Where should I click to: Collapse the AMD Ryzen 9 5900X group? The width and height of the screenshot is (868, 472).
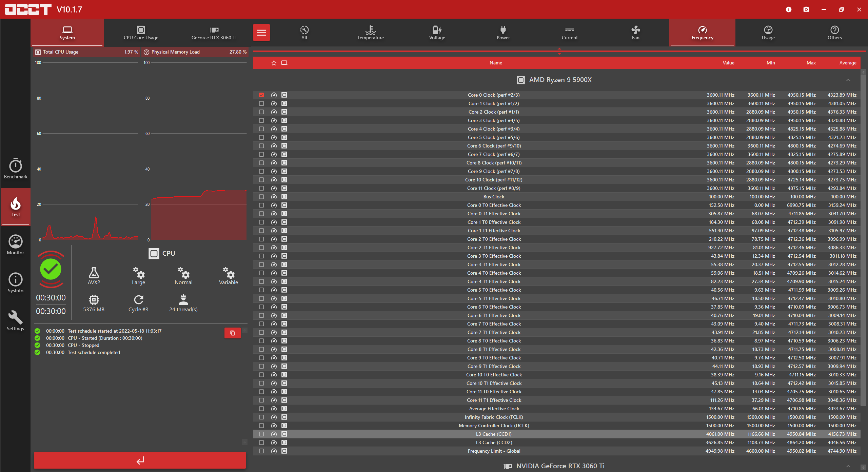[x=848, y=80]
